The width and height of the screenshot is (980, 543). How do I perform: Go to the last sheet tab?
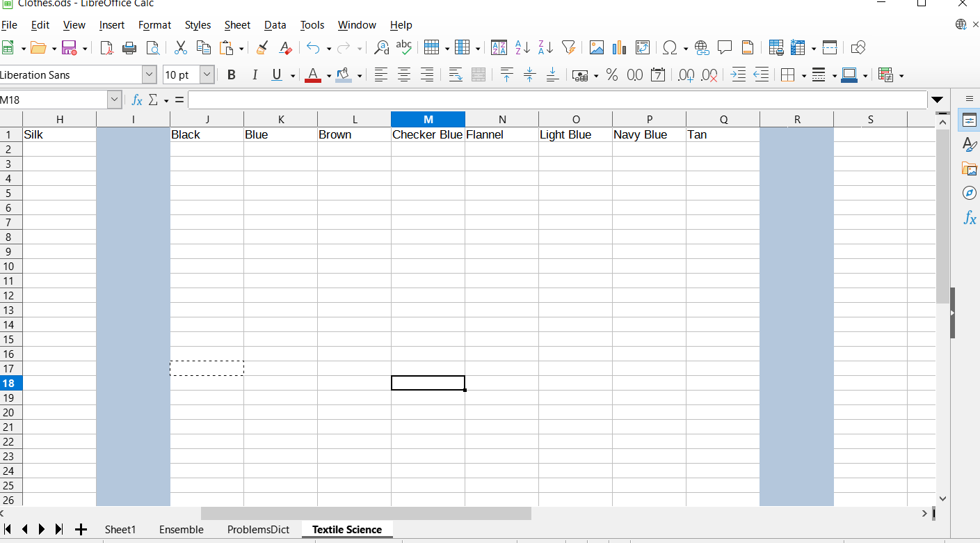point(58,529)
